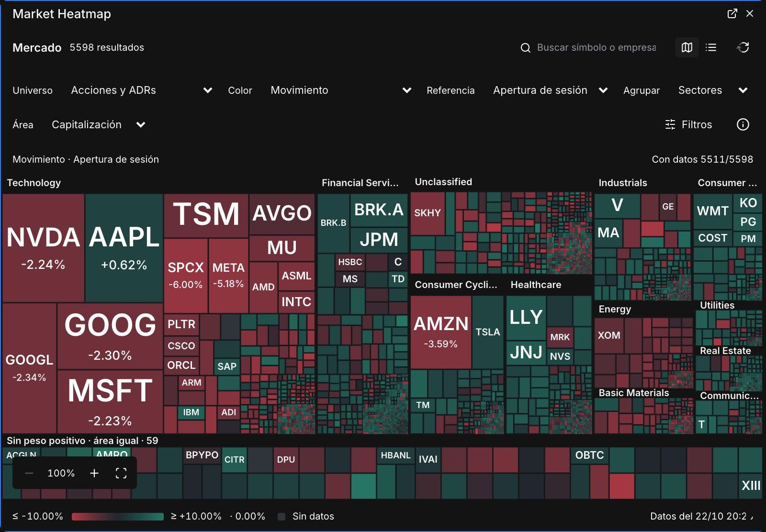
Task: Click the BRK.A tile
Action: point(379,210)
